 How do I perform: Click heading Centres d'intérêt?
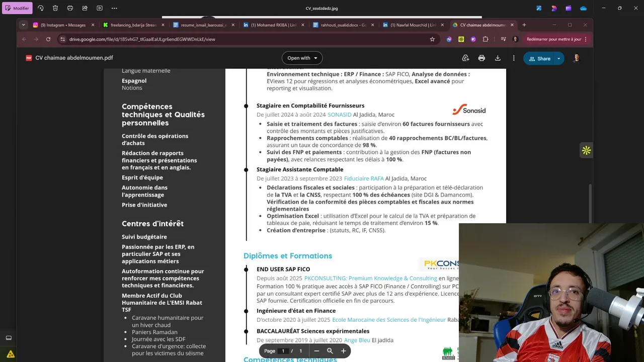[152, 224]
